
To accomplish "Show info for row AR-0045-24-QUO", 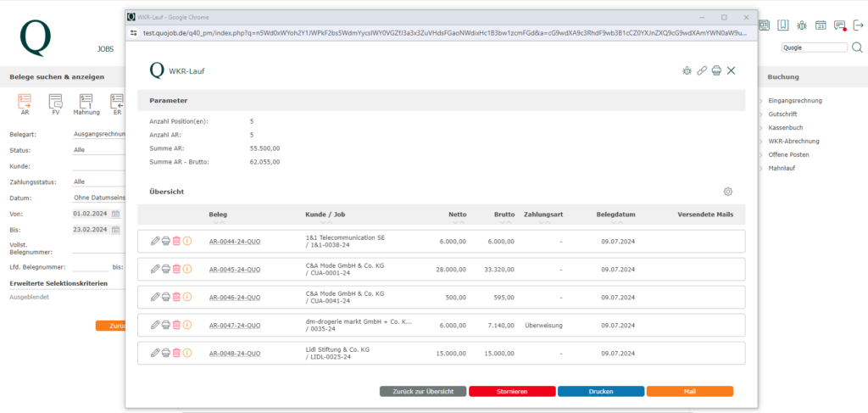I will tap(187, 269).
